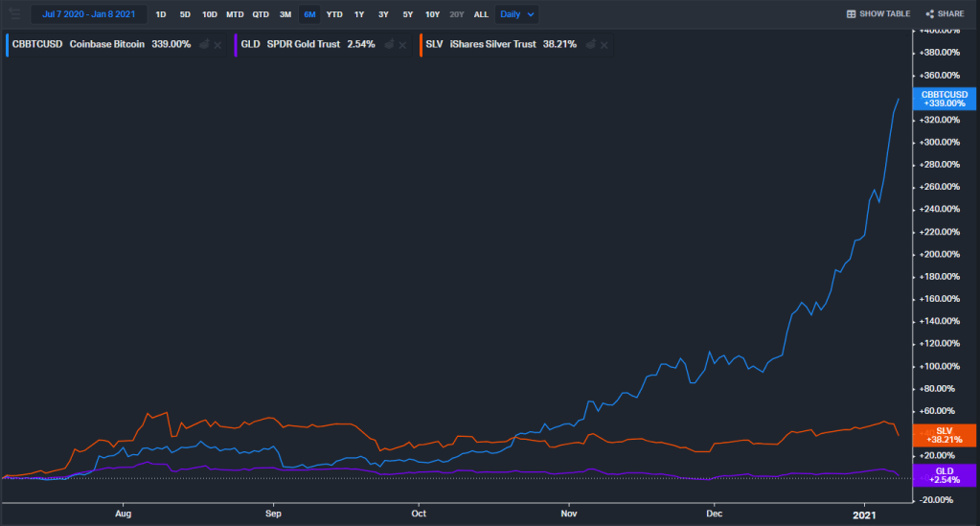Click the blue CBBTCUSD +339.00% axis label

943,99
